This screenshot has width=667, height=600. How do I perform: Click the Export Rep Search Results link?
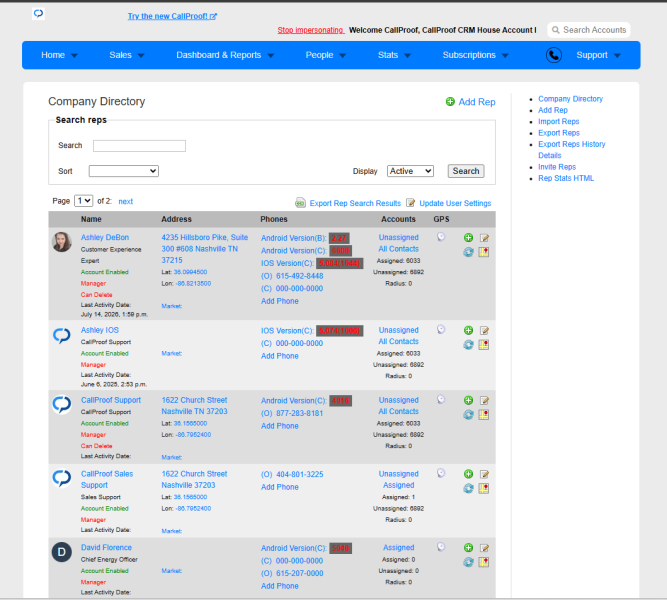355,203
